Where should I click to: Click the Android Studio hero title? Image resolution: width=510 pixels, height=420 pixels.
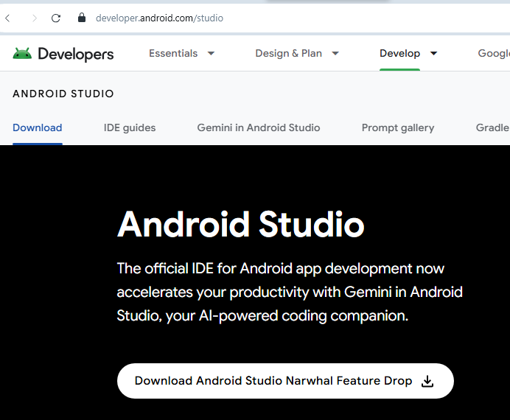coord(241,224)
